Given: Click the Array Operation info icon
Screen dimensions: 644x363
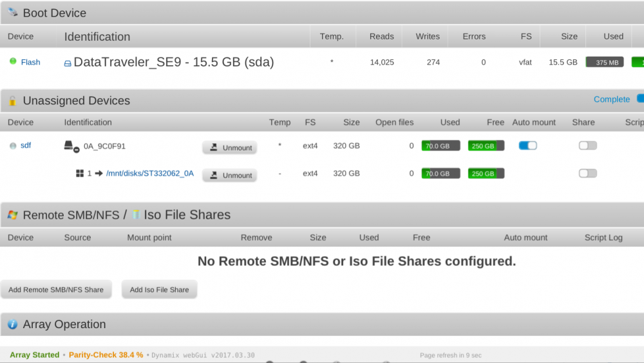Looking at the screenshot, I should (13, 324).
